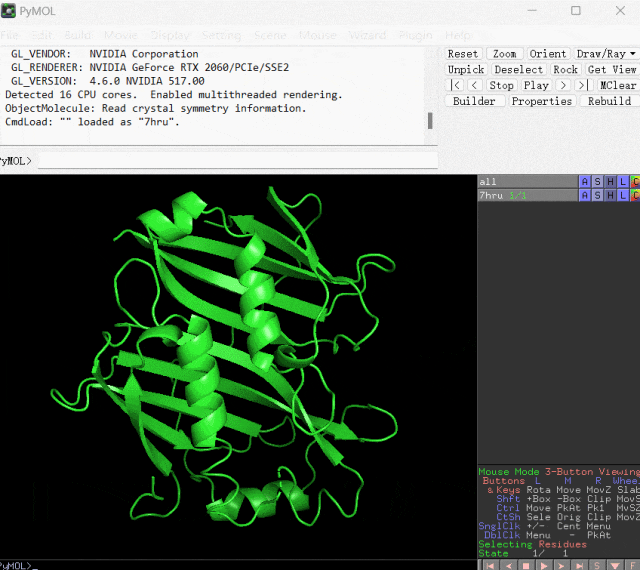Click the step-forward arrow icon in bottom bar
This screenshot has width=640, height=570.
pyautogui.click(x=561, y=566)
